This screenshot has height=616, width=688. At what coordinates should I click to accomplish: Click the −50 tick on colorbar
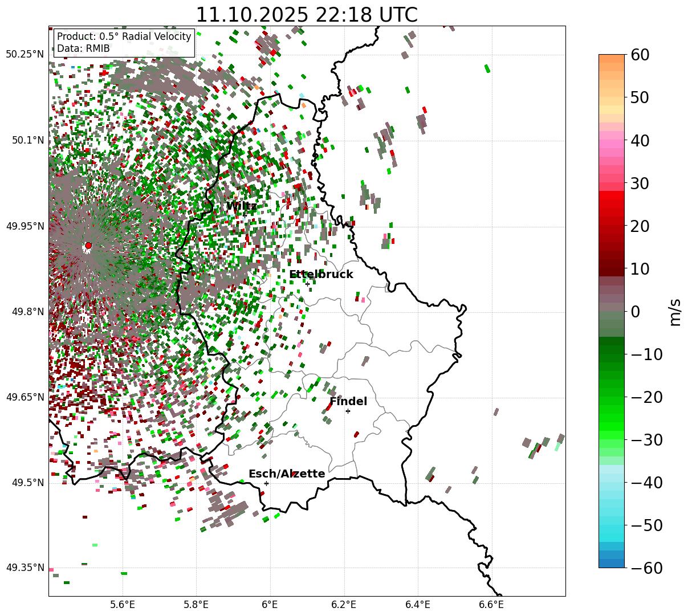(646, 525)
